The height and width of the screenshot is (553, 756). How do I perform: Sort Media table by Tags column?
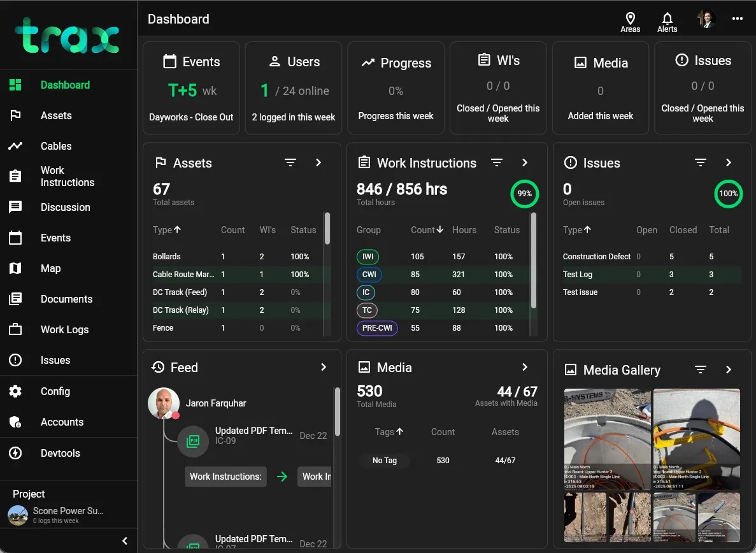coord(389,432)
